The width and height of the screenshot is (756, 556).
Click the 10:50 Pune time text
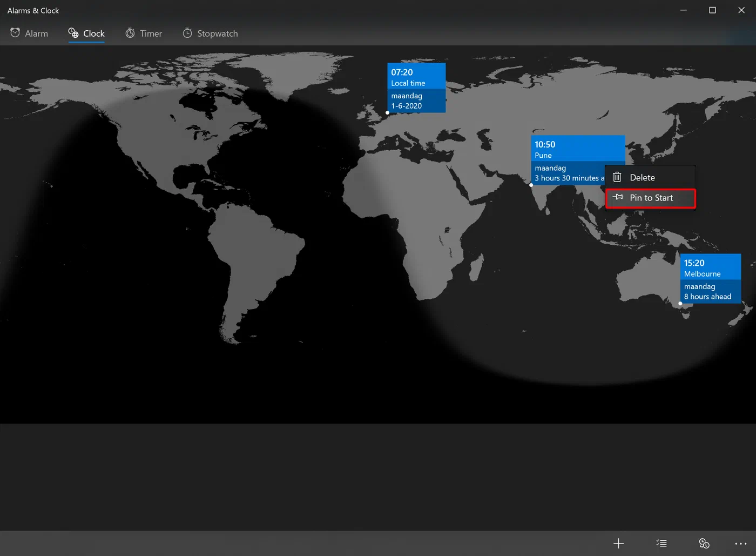coord(545,145)
